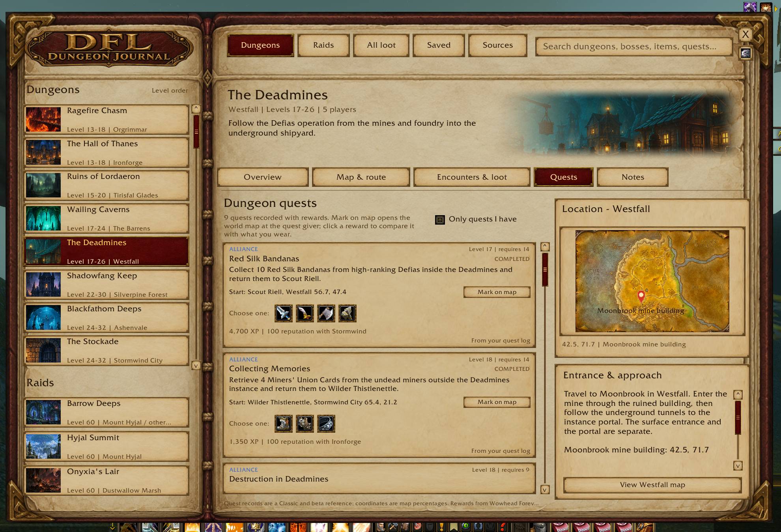Click the Entrance & approach scroll-up arrow
This screenshot has height=532, width=781.
(738, 394)
